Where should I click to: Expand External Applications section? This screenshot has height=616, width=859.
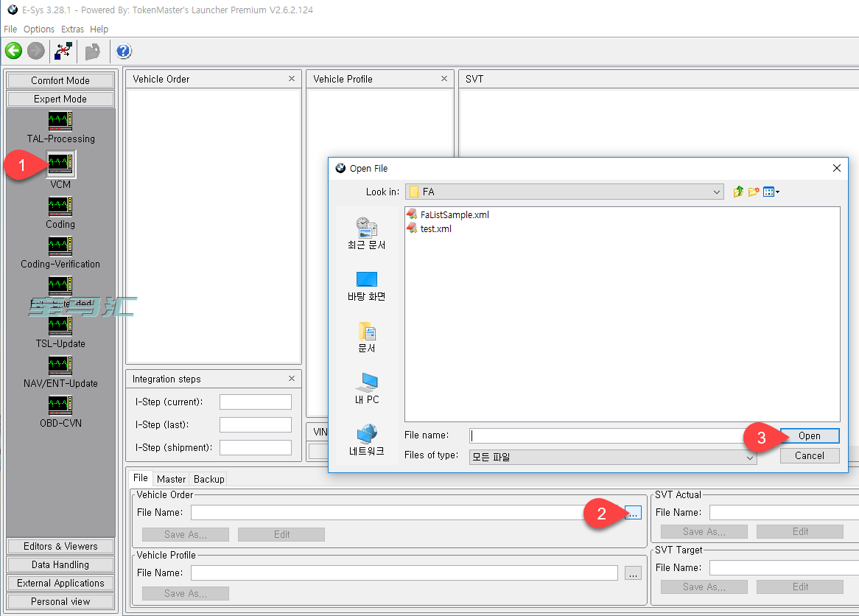[60, 583]
